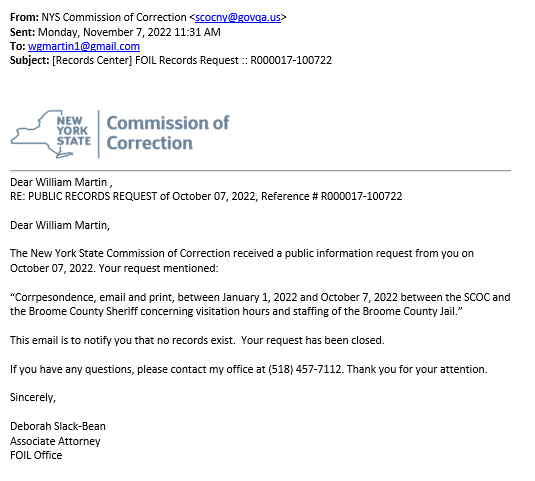Click the reference number R000017-100722 in RE line
The height and width of the screenshot is (481, 535).
click(361, 196)
